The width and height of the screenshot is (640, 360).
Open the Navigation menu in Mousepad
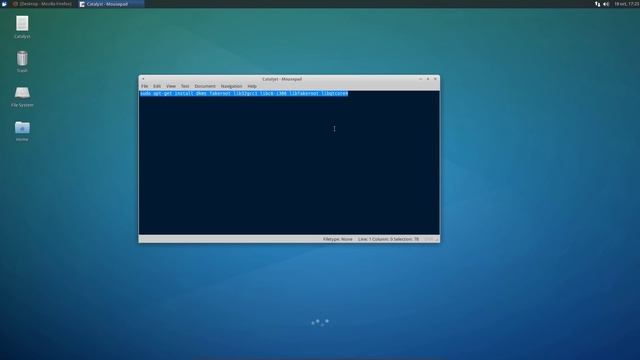pyautogui.click(x=231, y=87)
